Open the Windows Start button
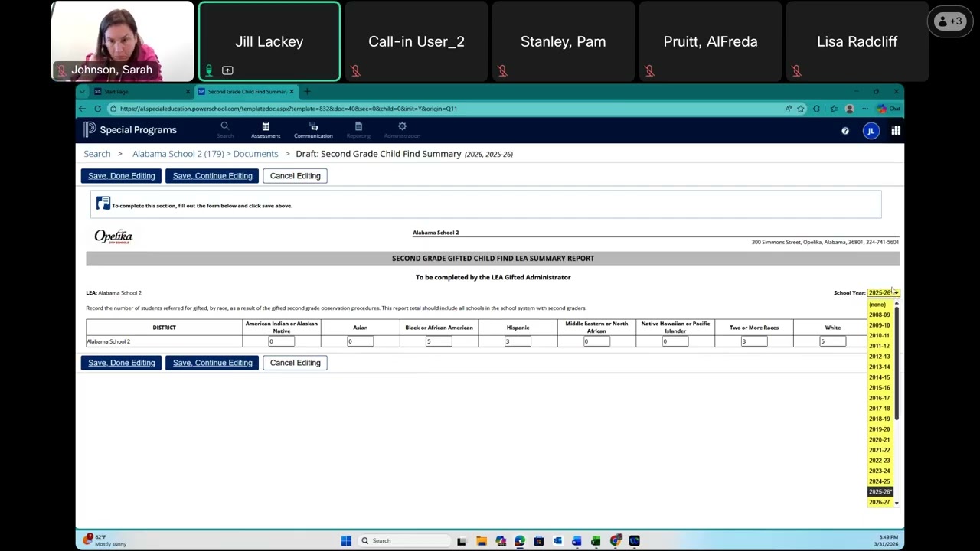Screen dimensions: 980x551 (346, 541)
